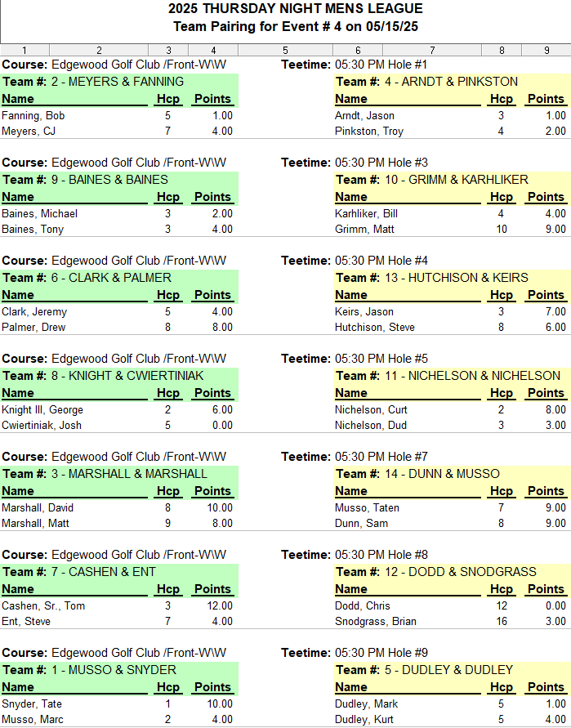
Task: Click the report title 2025 THURSDAY NIGHT MENS LEAGUE
Action: pos(295,8)
